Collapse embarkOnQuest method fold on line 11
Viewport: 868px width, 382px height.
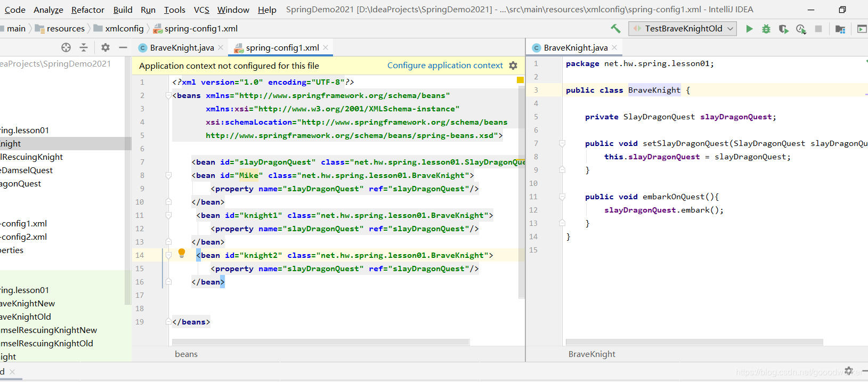[x=562, y=197]
